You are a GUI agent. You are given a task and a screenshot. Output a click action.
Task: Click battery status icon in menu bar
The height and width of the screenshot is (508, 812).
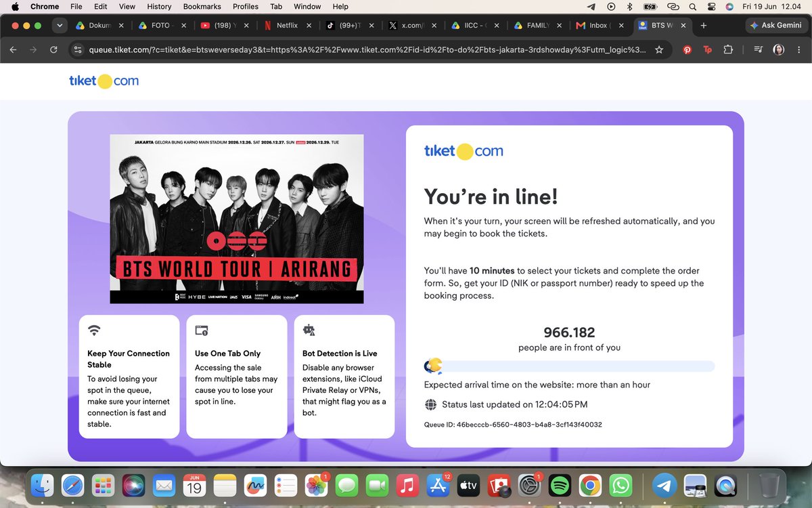tap(650, 7)
